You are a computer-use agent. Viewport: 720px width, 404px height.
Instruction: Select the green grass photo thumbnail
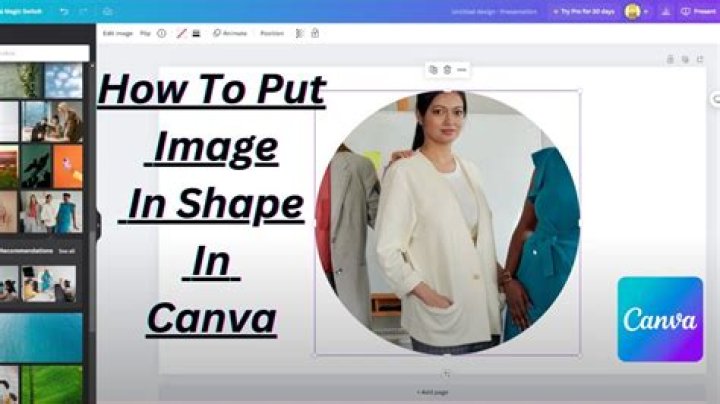click(x=52, y=385)
